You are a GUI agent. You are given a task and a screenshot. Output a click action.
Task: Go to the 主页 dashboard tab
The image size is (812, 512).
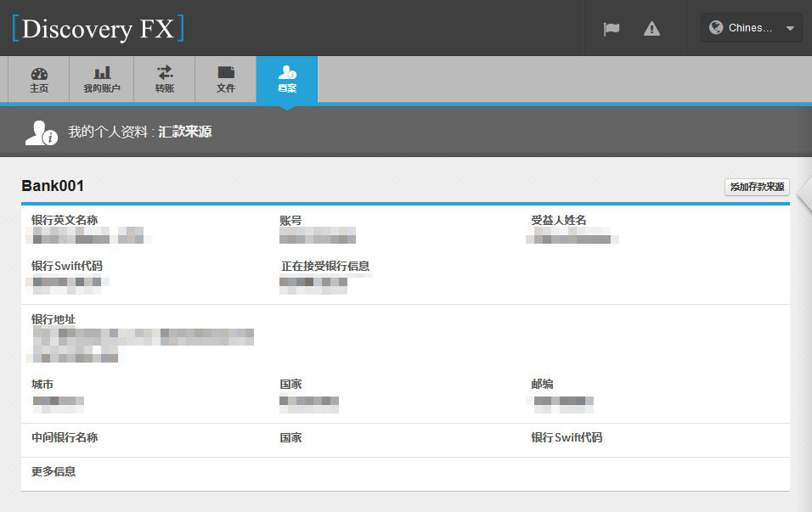pyautogui.click(x=39, y=80)
